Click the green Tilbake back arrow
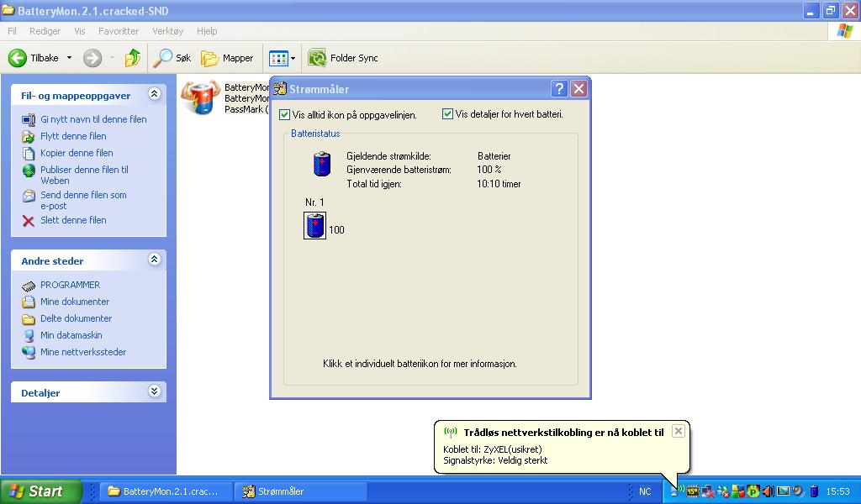Screen dimensions: 861x504 tap(18, 58)
